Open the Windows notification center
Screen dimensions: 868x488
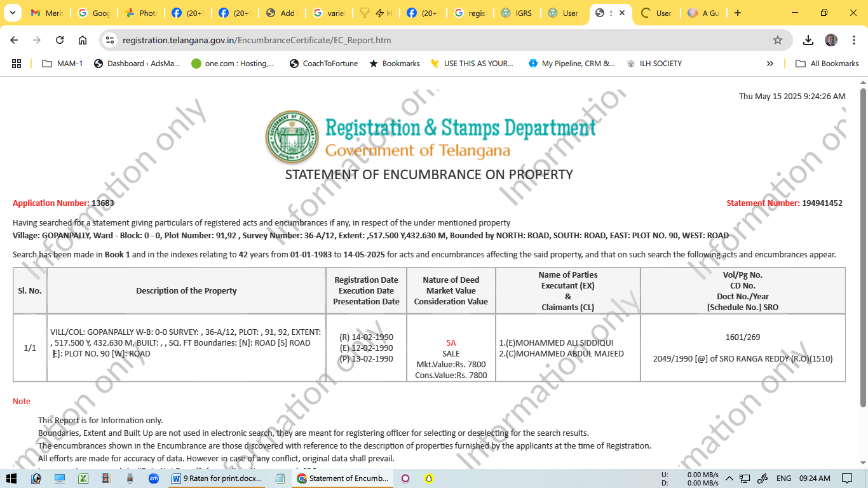[x=847, y=478]
